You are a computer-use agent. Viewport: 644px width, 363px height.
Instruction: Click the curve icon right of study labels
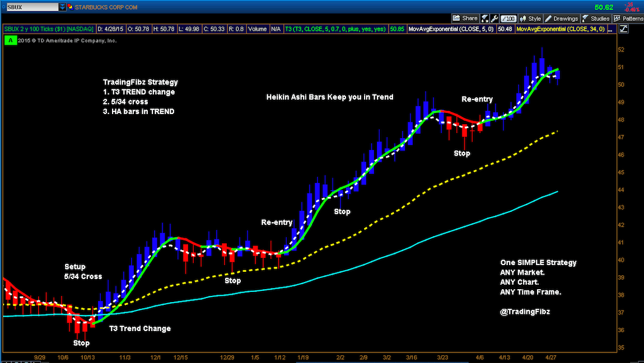(623, 29)
